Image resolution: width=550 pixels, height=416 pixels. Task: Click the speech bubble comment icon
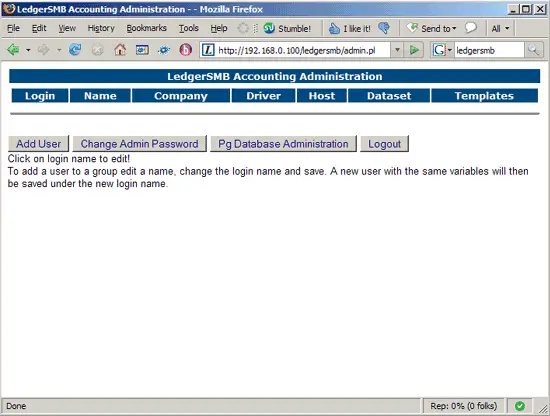(x=471, y=27)
